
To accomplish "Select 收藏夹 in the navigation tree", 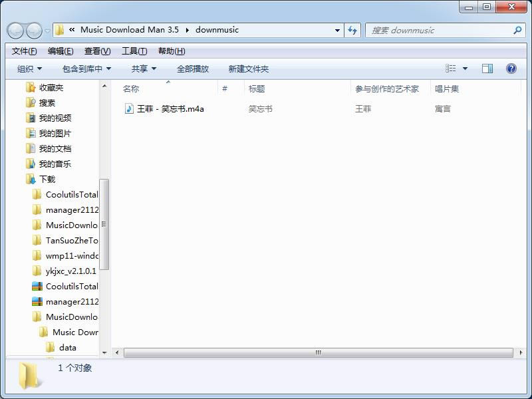I will click(x=51, y=88).
